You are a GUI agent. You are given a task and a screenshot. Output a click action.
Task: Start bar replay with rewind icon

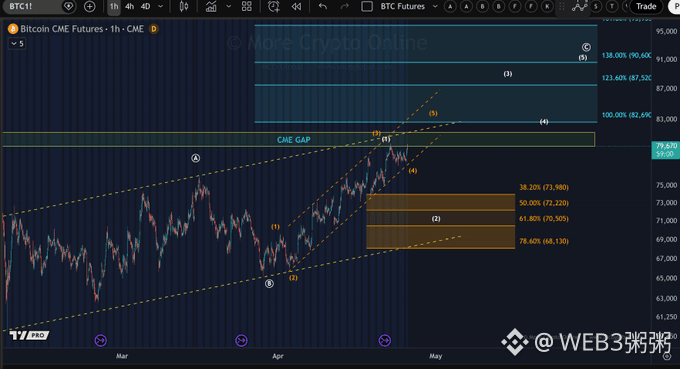point(297,7)
